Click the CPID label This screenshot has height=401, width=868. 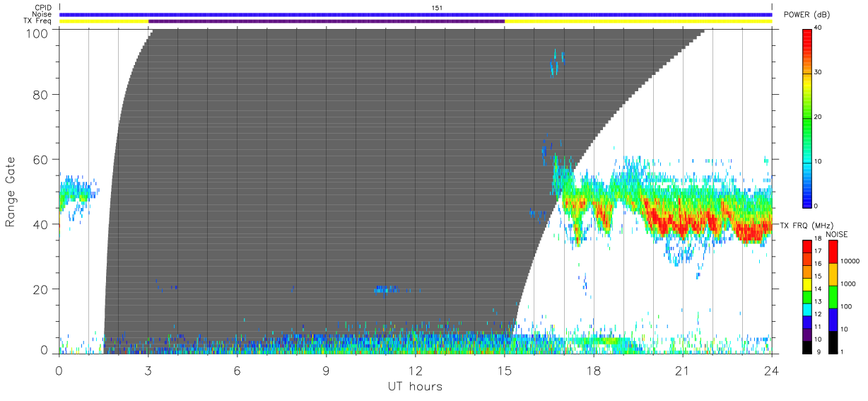click(43, 8)
